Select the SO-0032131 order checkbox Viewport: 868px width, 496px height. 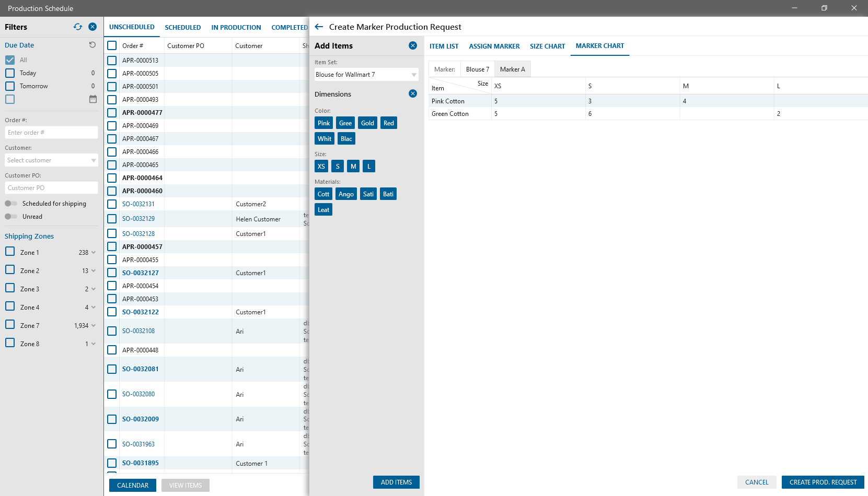click(x=112, y=204)
